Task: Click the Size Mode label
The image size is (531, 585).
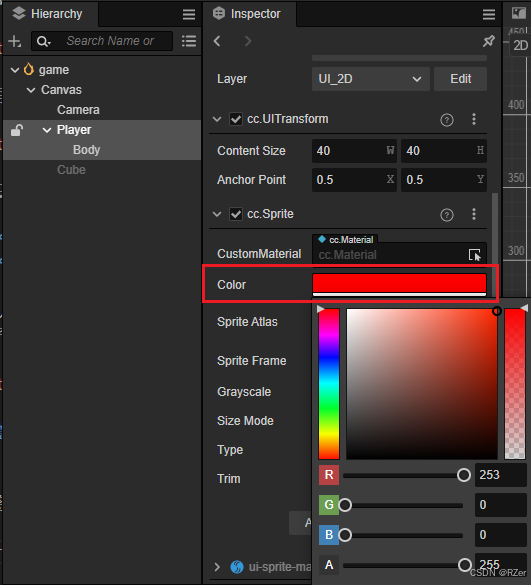Action: pyautogui.click(x=245, y=421)
